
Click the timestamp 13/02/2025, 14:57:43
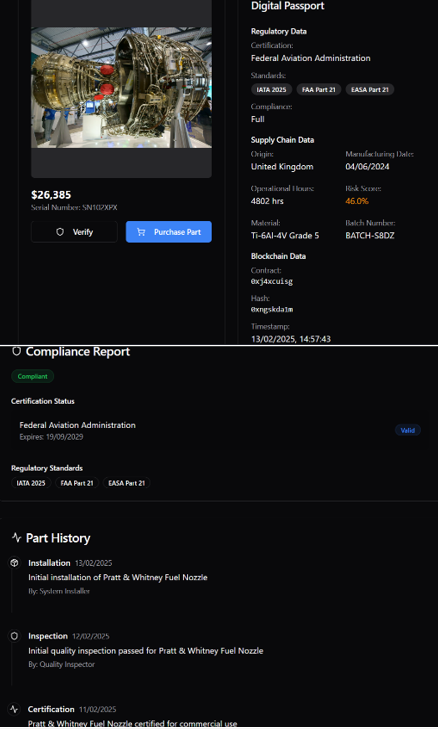(291, 339)
